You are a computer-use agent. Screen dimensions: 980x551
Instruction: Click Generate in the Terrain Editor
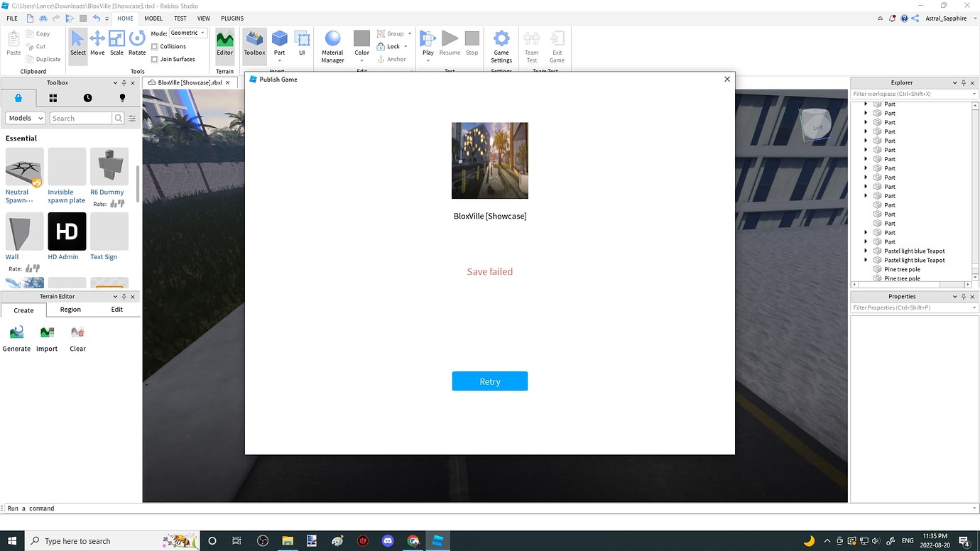pyautogui.click(x=16, y=336)
